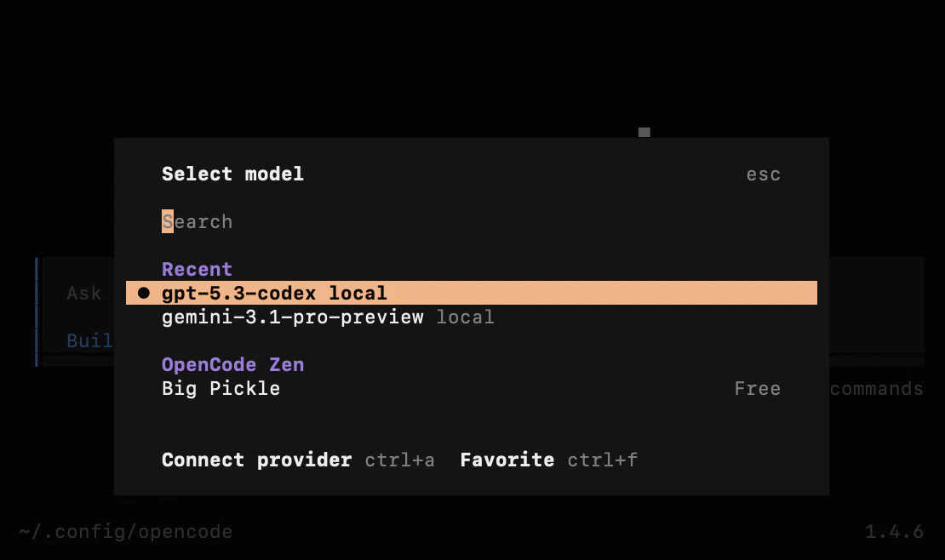Click inside the Search field

[x=198, y=221]
